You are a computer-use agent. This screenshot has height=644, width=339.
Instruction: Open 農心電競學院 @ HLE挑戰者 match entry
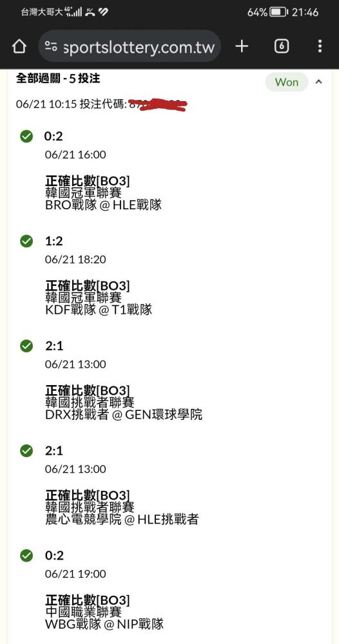tap(122, 520)
